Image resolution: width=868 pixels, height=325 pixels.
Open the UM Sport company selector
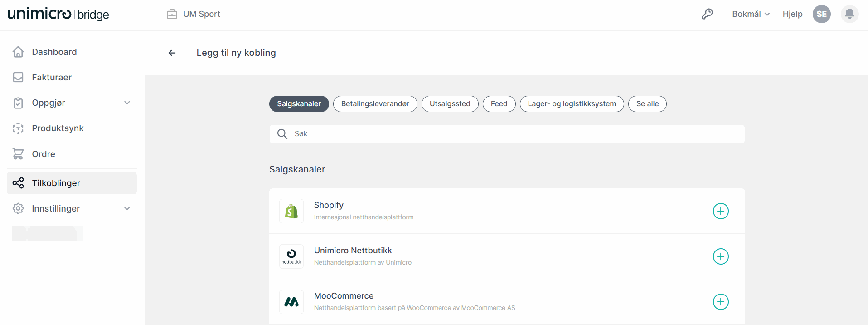click(x=194, y=14)
